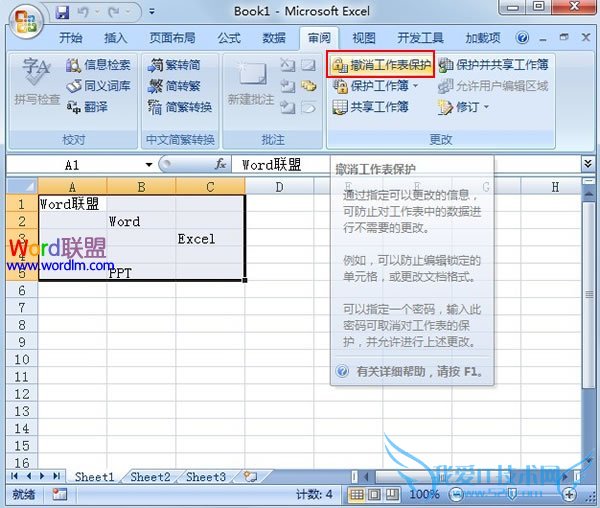Click cell B2 containing Word
The height and width of the screenshot is (508, 600).
[x=141, y=221]
